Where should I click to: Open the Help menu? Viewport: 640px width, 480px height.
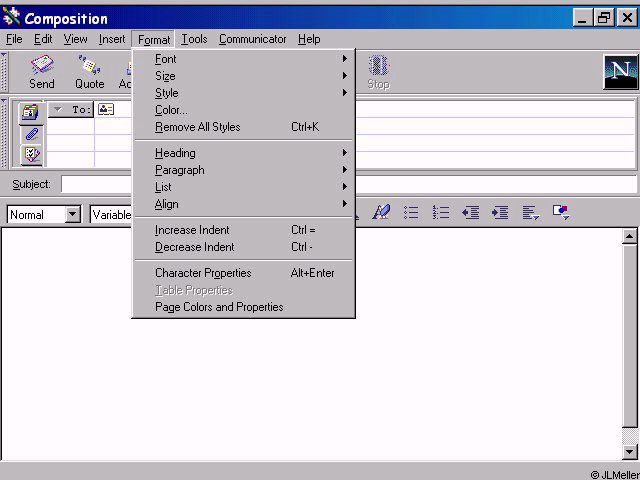[x=309, y=39]
